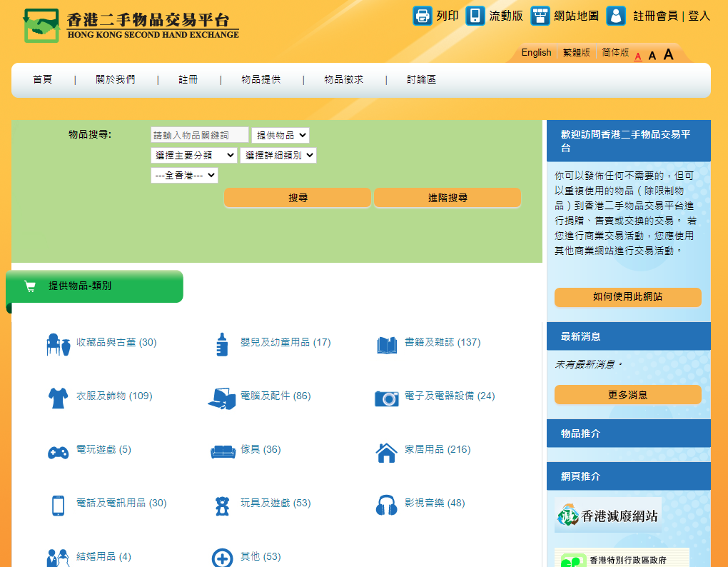Click the baby bottle icon for 嬰兒及幼童用品
Image resolution: width=728 pixels, height=567 pixels.
[x=222, y=343]
